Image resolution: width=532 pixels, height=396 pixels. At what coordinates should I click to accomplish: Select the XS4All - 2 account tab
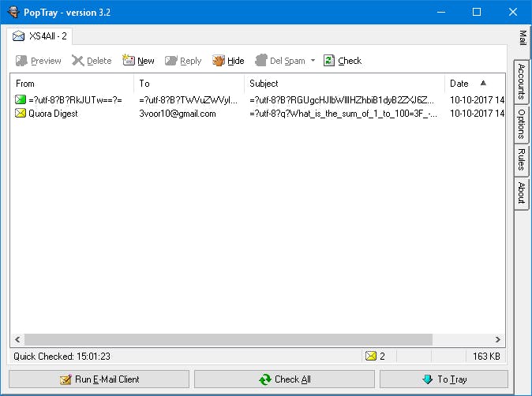point(39,36)
